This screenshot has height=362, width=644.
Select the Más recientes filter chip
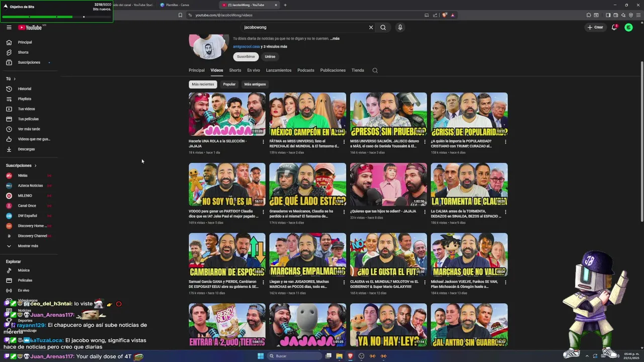pos(203,84)
